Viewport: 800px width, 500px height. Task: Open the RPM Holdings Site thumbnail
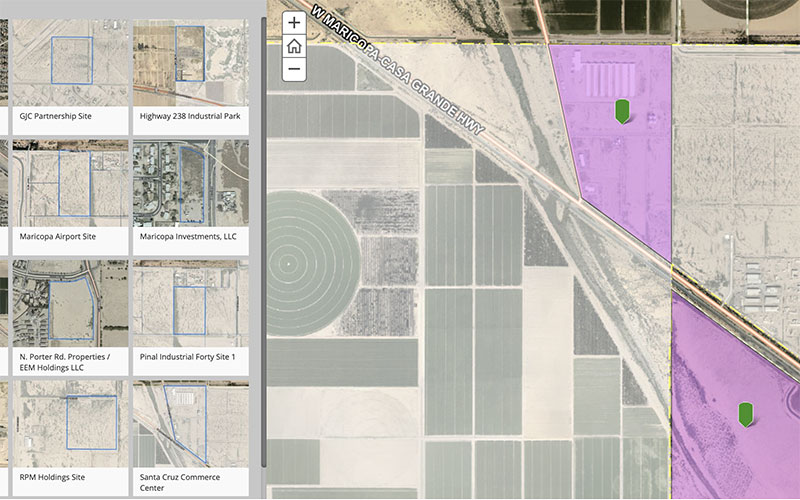tap(70, 424)
